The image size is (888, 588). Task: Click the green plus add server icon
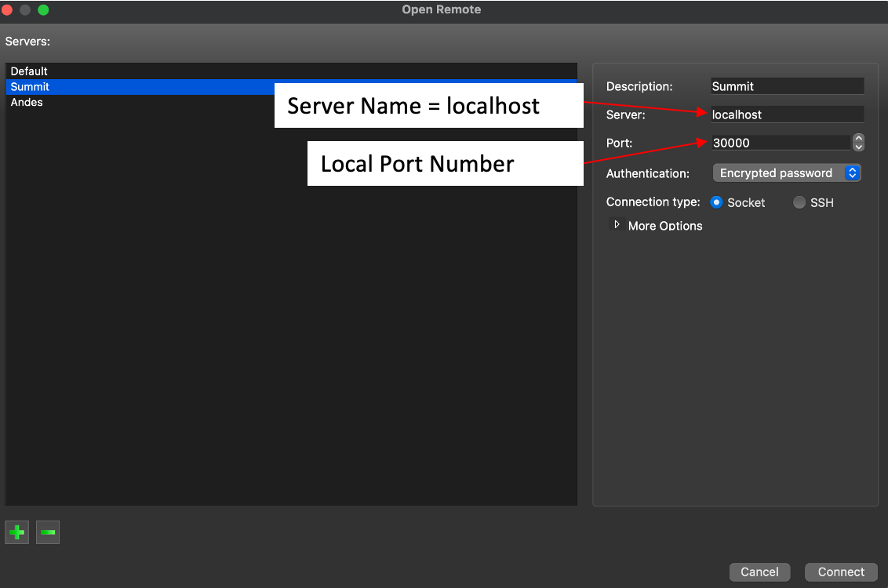tap(16, 533)
